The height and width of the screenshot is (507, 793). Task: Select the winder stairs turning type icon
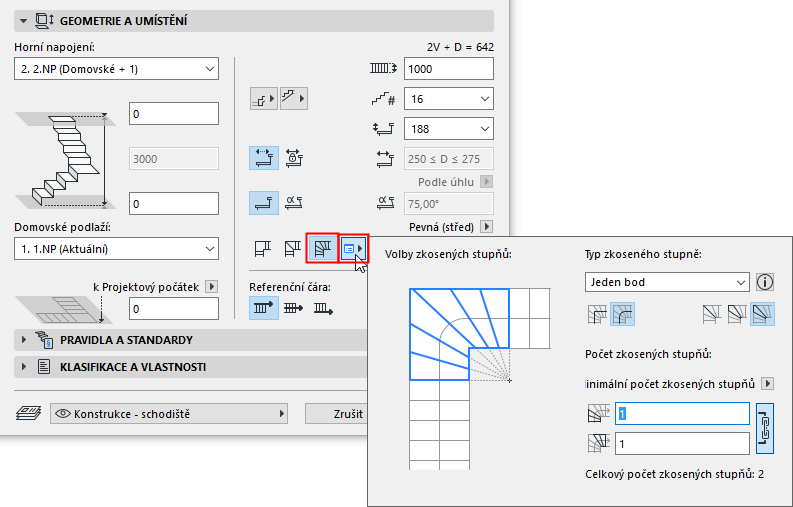(x=323, y=246)
